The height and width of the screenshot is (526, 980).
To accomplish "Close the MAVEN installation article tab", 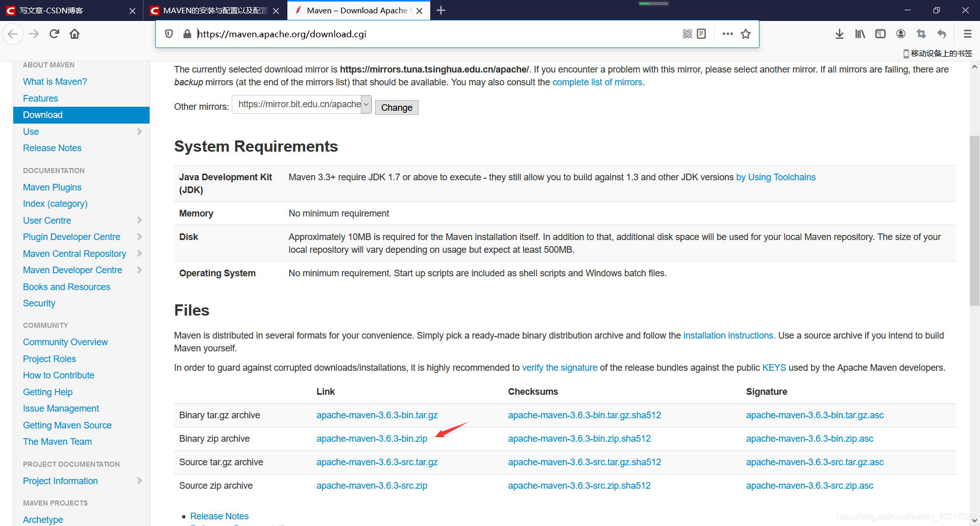I will click(x=276, y=11).
